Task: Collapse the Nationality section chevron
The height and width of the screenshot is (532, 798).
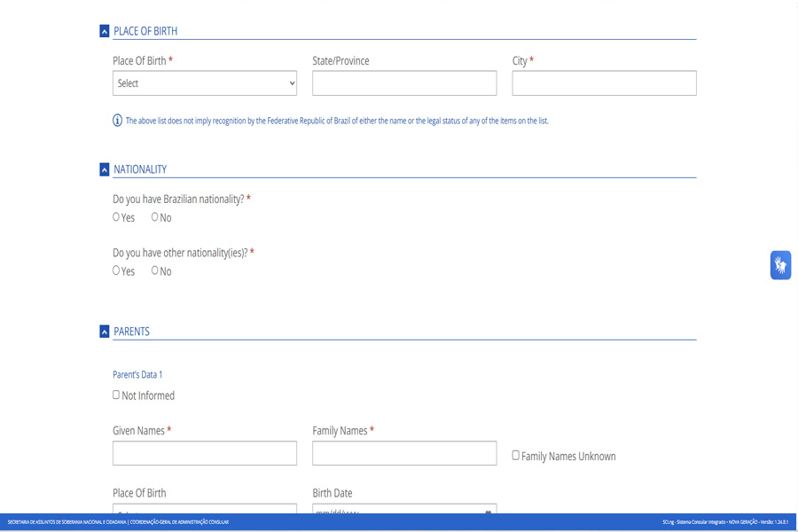Action: (x=105, y=169)
